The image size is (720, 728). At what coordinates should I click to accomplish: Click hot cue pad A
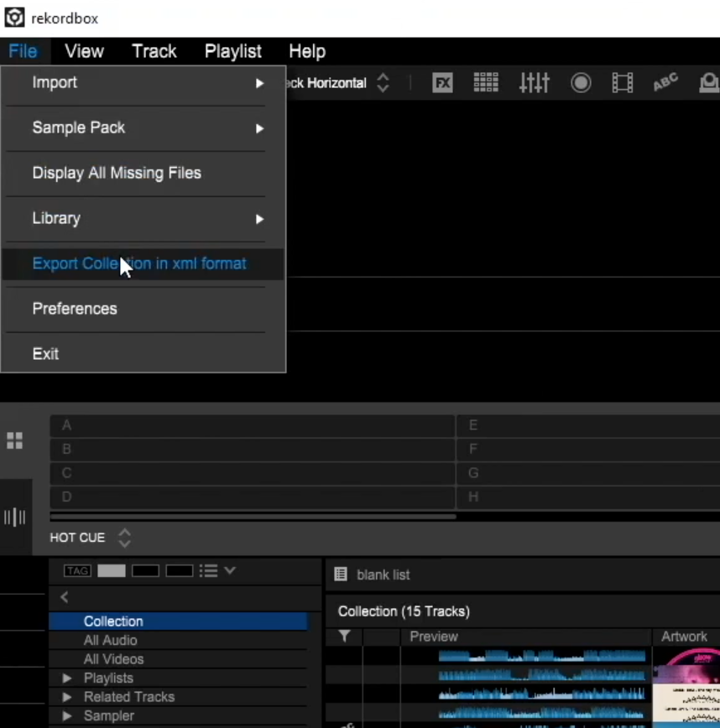253,425
